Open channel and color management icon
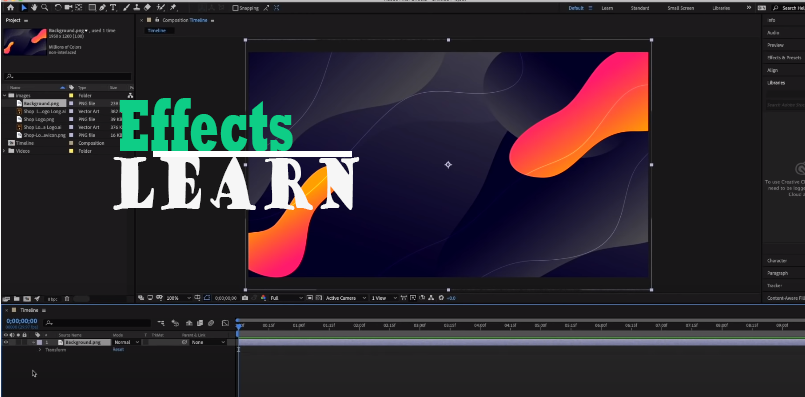Image resolution: width=805 pixels, height=397 pixels. (x=263, y=298)
